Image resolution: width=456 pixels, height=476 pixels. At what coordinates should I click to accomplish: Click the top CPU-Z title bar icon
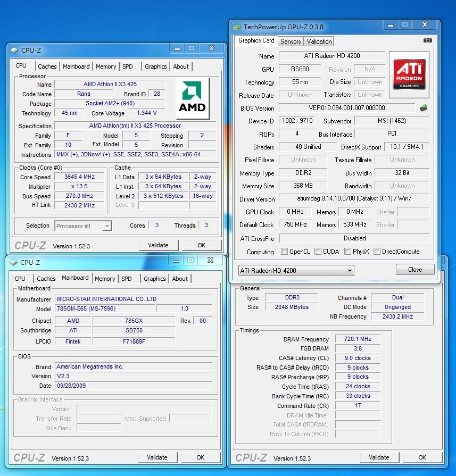14,51
